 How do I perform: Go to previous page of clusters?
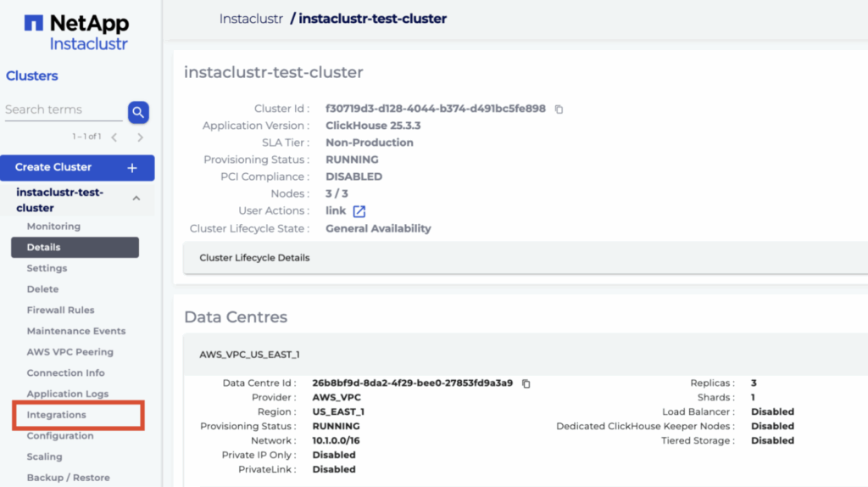point(114,137)
